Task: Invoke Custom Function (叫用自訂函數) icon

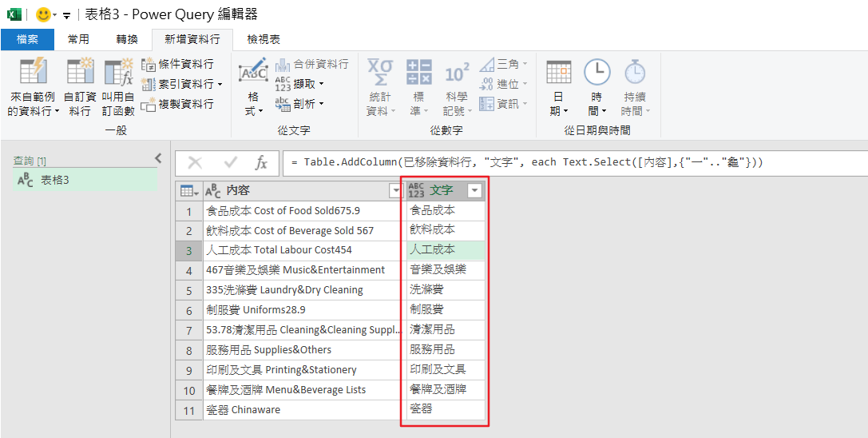Action: (118, 71)
